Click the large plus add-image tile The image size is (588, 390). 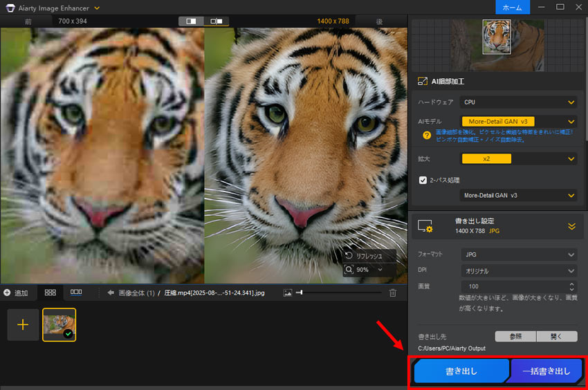(x=23, y=325)
